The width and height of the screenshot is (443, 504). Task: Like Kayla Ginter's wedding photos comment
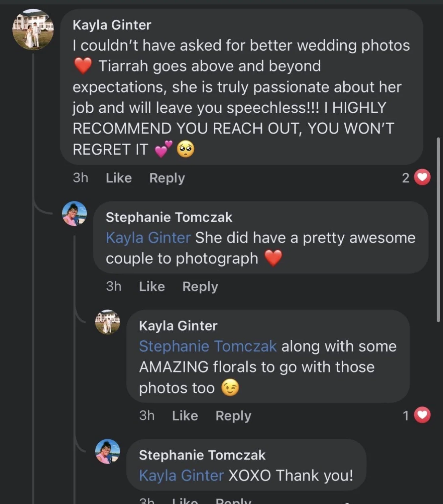pos(119,178)
